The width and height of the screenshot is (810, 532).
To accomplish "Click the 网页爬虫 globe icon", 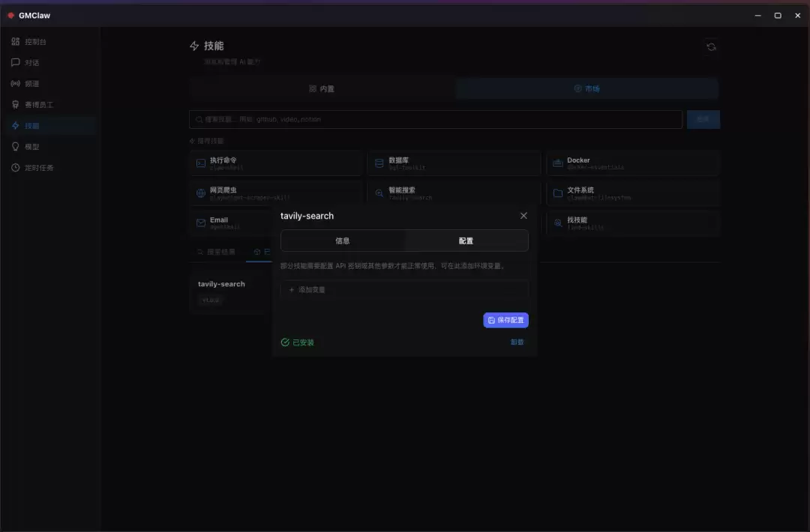I will tap(200, 193).
